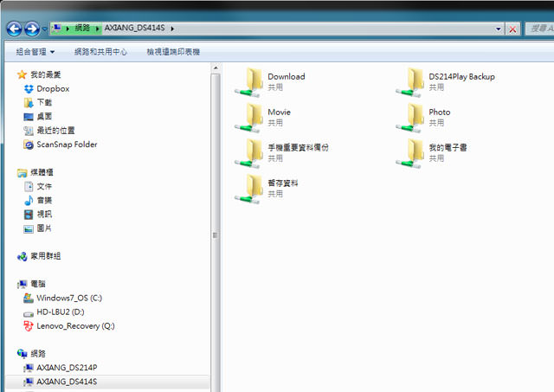Click 檢視遠端印表機 in the toolbar
The height and width of the screenshot is (392, 554).
click(173, 52)
